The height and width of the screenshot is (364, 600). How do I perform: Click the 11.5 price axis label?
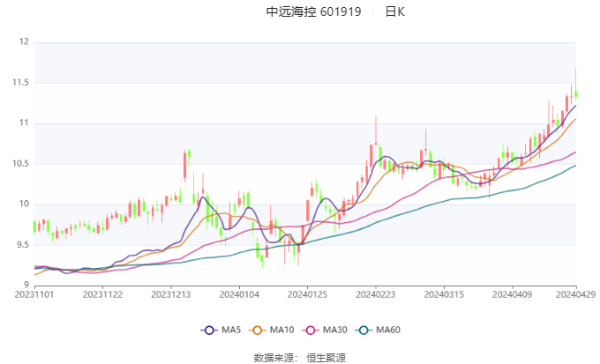(20, 83)
